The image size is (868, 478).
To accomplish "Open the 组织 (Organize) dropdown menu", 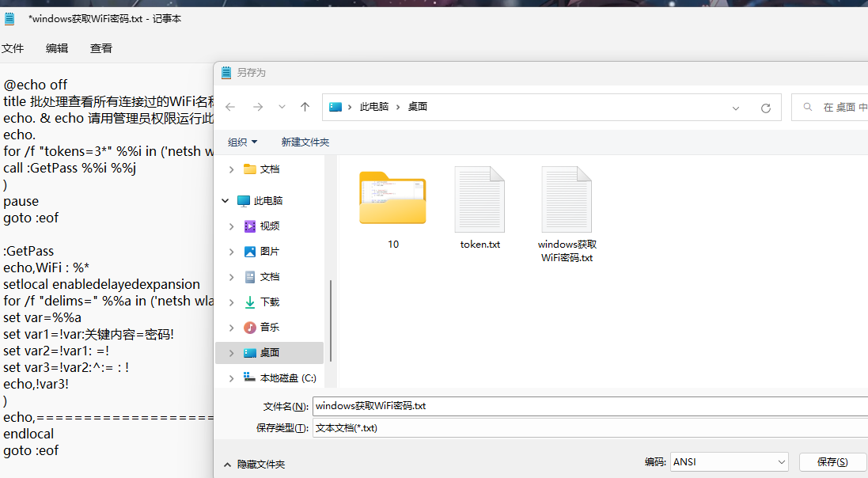I will coord(242,142).
